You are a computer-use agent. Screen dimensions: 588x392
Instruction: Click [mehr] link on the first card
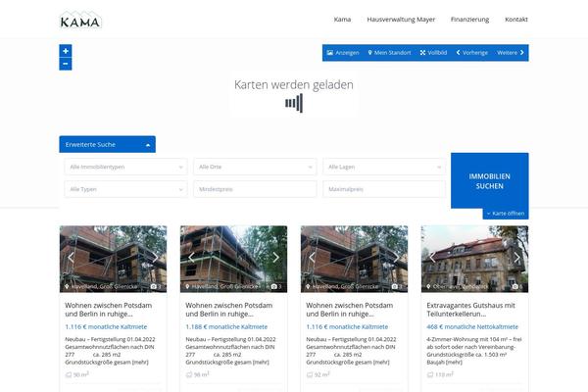140,363
